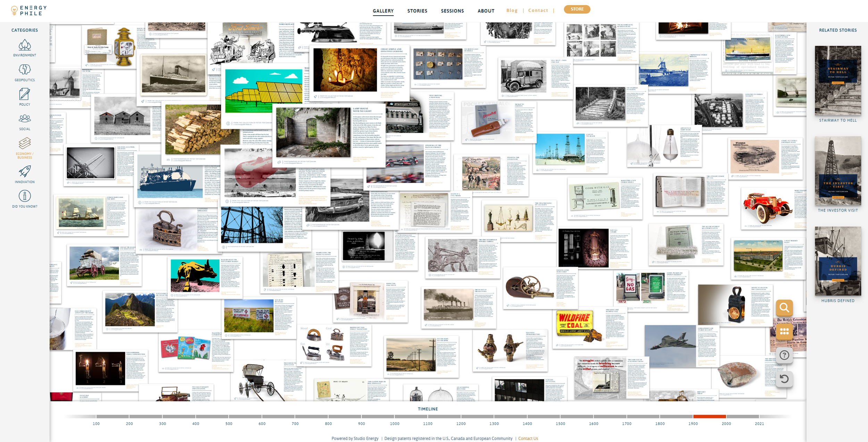Screen dimensions: 868x442
Task: Go to the Sessions menu item
Action: point(452,11)
